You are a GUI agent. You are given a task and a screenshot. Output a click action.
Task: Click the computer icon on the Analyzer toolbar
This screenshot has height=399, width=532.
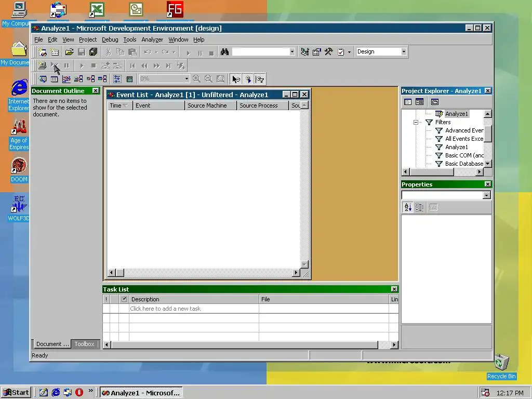click(x=42, y=65)
